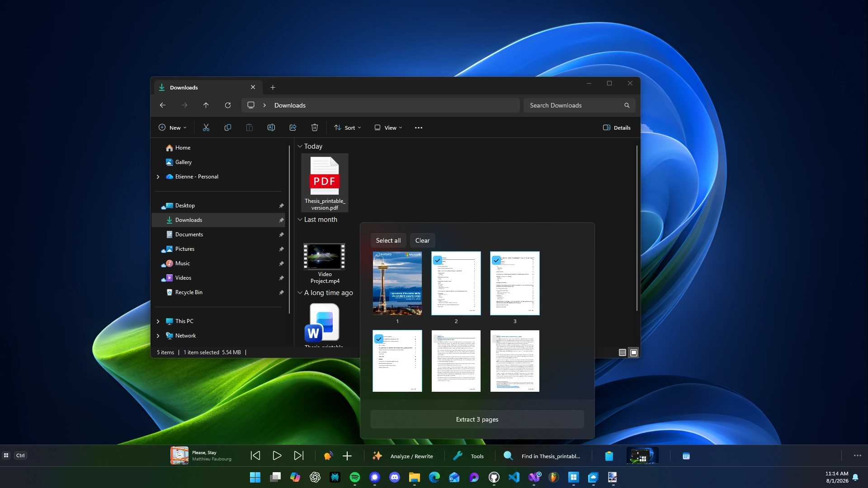Click the Share icon in Explorer toolbar
868x488 pixels.
[293, 128]
